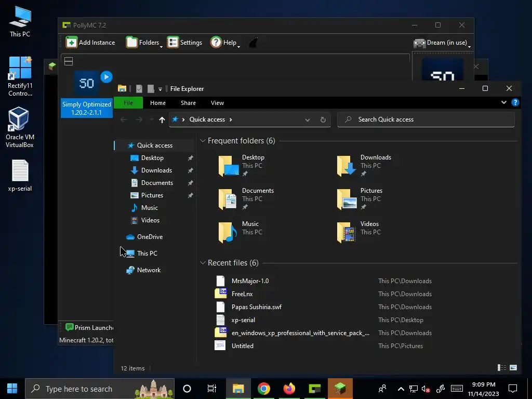Image resolution: width=532 pixels, height=399 pixels.
Task: Open recent locations dropdown arrow
Action: (151, 119)
